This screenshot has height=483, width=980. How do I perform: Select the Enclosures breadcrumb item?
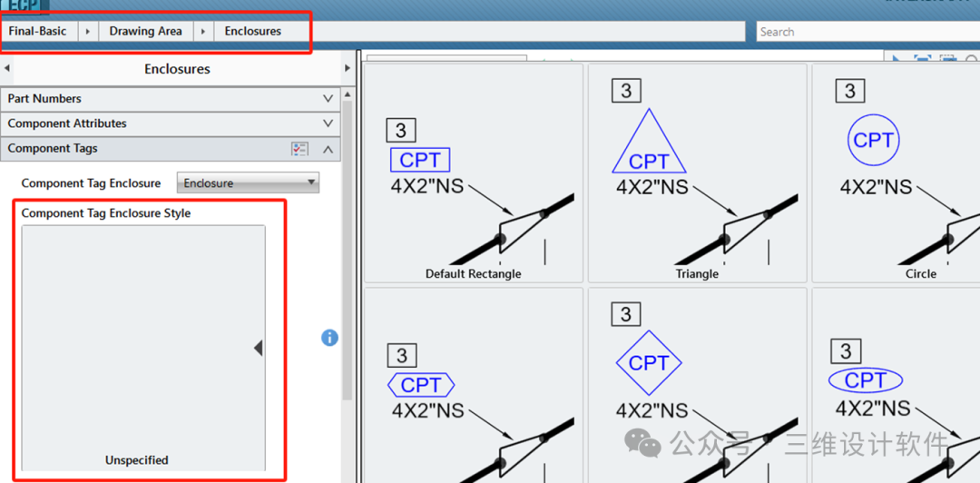[253, 31]
